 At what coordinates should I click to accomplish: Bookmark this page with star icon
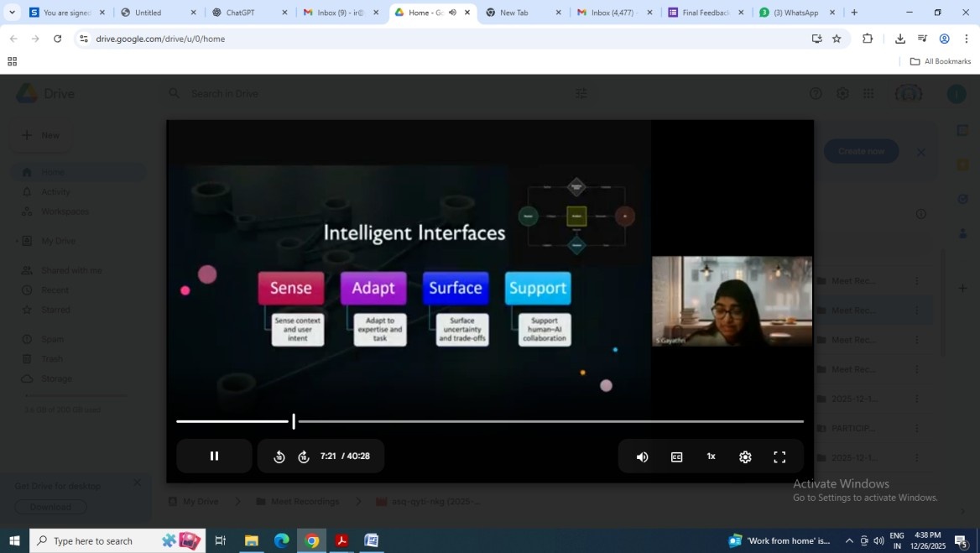click(837, 39)
